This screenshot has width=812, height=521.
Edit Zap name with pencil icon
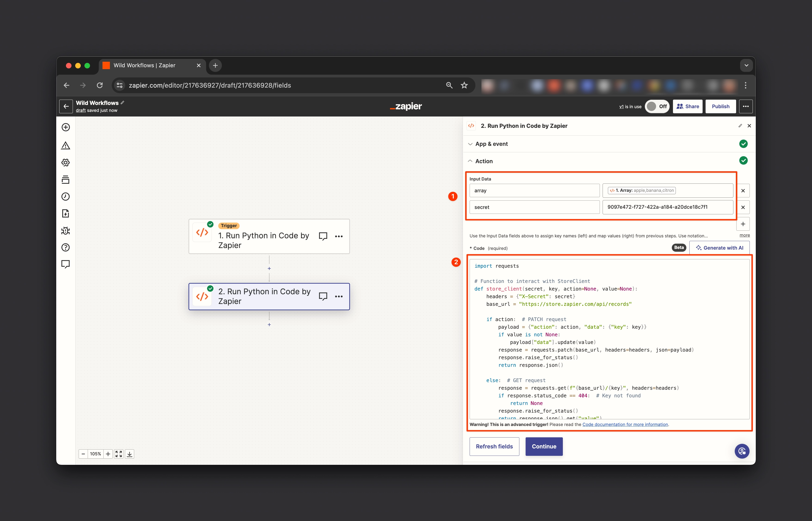123,102
